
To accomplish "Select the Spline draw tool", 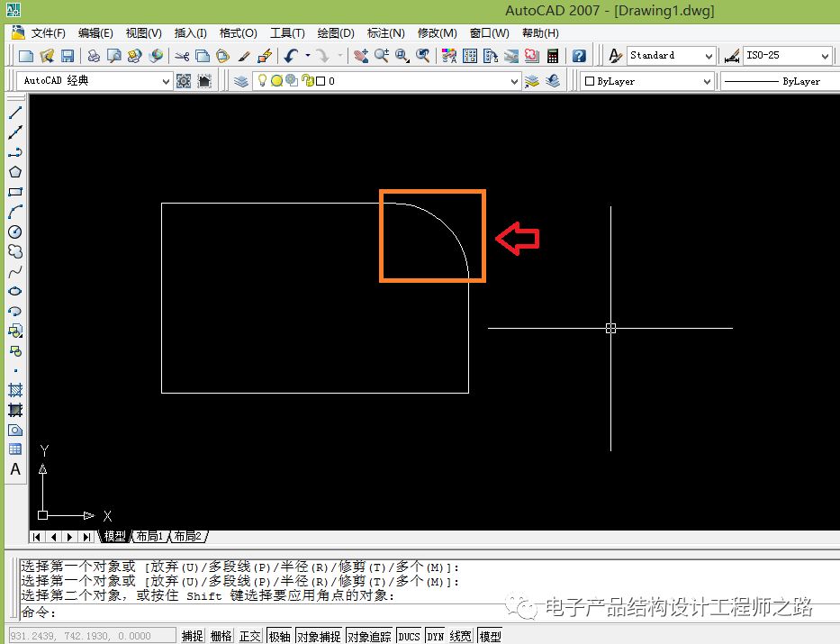I will pyautogui.click(x=15, y=272).
